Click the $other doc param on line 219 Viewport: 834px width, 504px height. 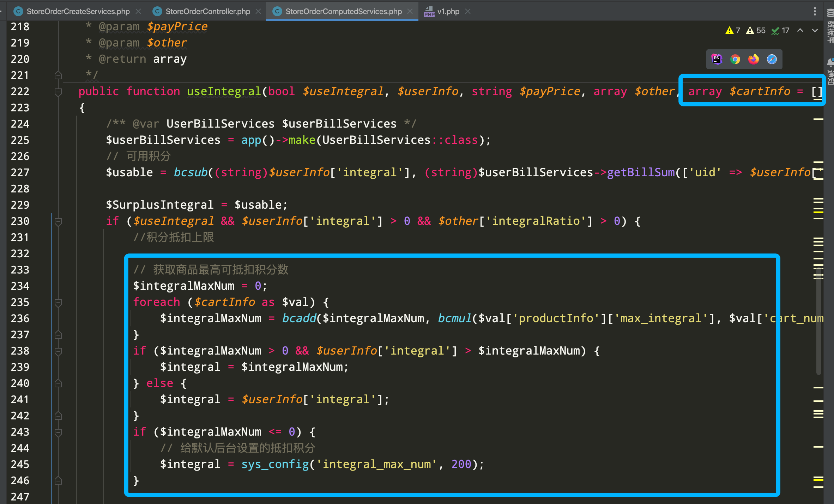[x=167, y=43]
